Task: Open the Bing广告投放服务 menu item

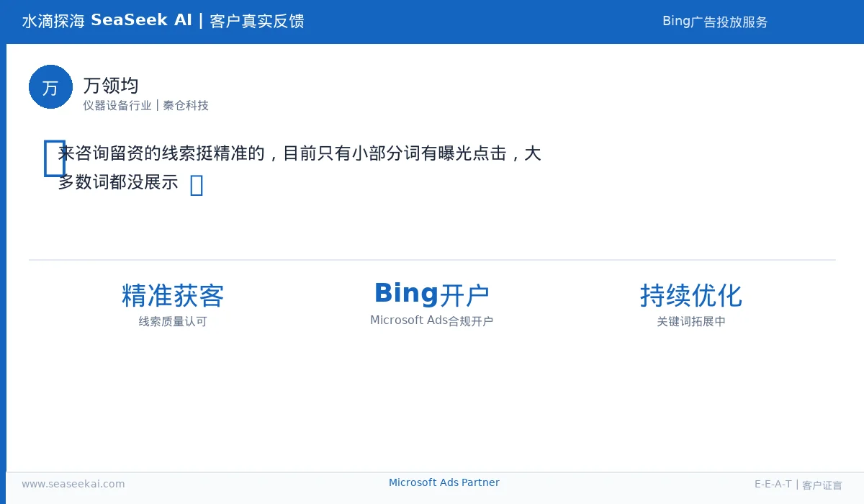Action: pyautogui.click(x=715, y=21)
